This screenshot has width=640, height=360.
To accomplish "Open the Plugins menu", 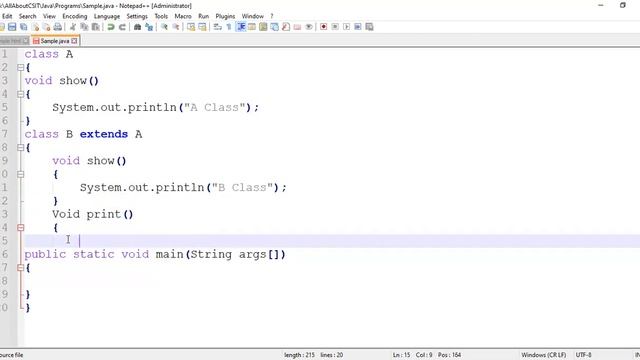I will [x=225, y=16].
